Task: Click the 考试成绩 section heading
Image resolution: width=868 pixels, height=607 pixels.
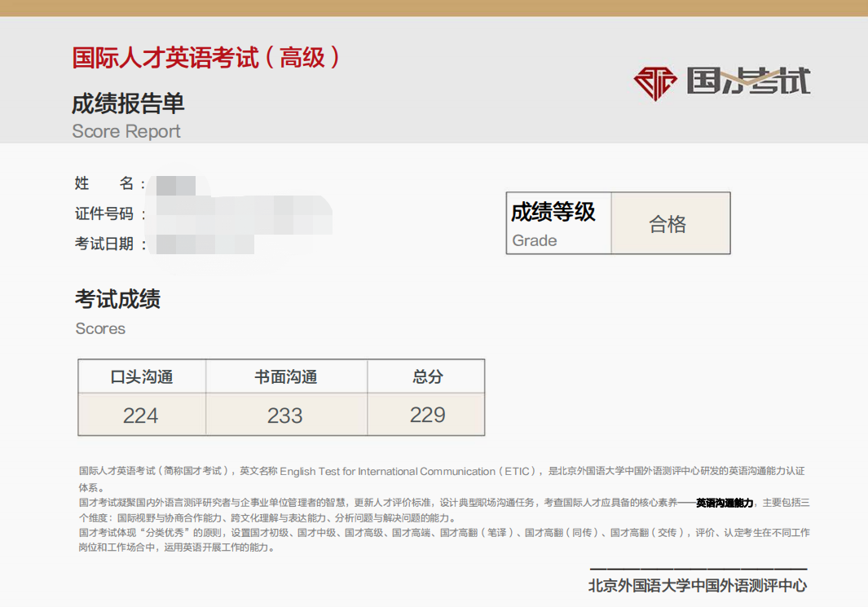Action: coord(117,299)
